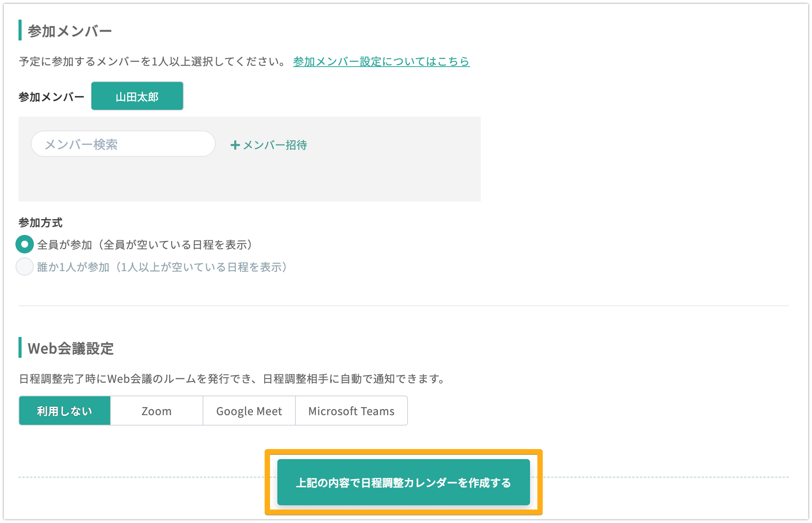Open the 参加メンバー設定についてはこちら link
The height and width of the screenshot is (523, 812).
[x=381, y=62]
